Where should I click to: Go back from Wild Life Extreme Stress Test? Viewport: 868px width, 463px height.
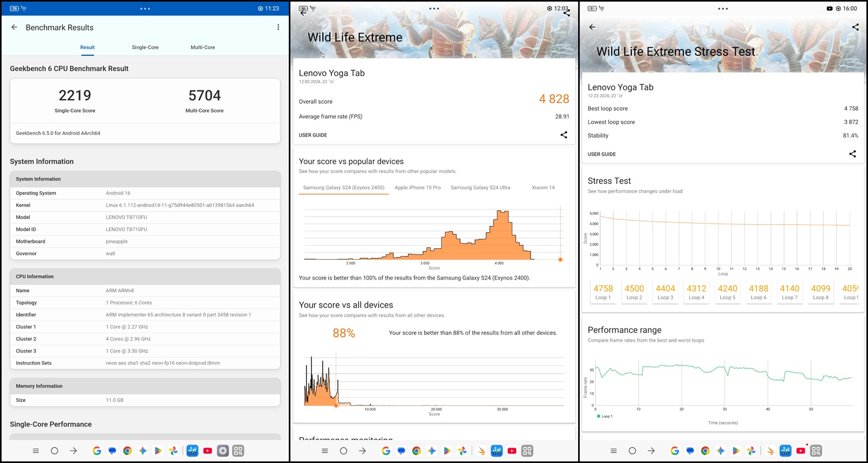click(x=592, y=27)
